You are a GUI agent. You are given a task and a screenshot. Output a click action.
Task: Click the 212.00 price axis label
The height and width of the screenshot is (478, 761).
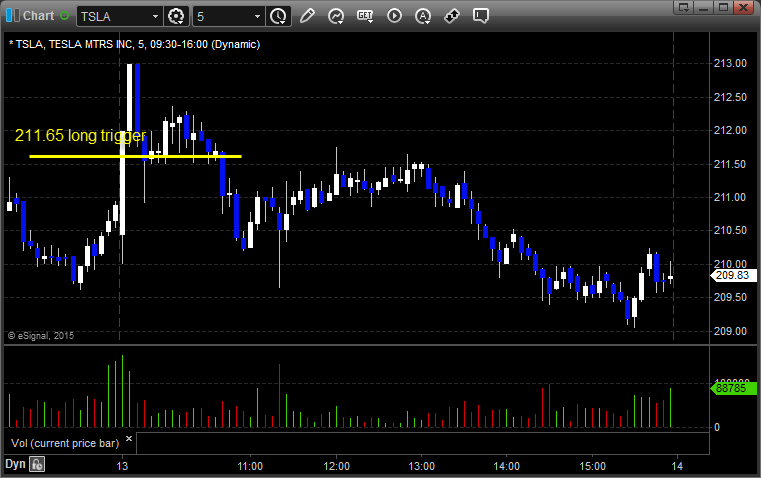730,130
